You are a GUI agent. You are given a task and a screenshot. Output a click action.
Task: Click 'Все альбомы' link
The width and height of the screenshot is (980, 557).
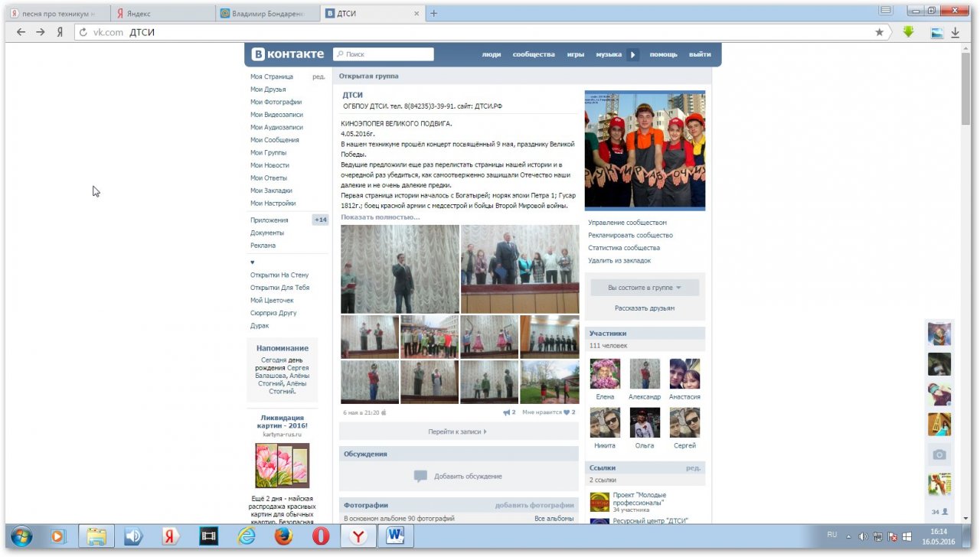pos(554,518)
